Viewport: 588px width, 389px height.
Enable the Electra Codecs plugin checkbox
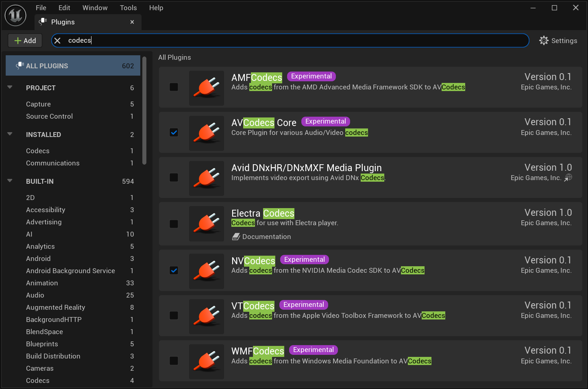tap(174, 224)
